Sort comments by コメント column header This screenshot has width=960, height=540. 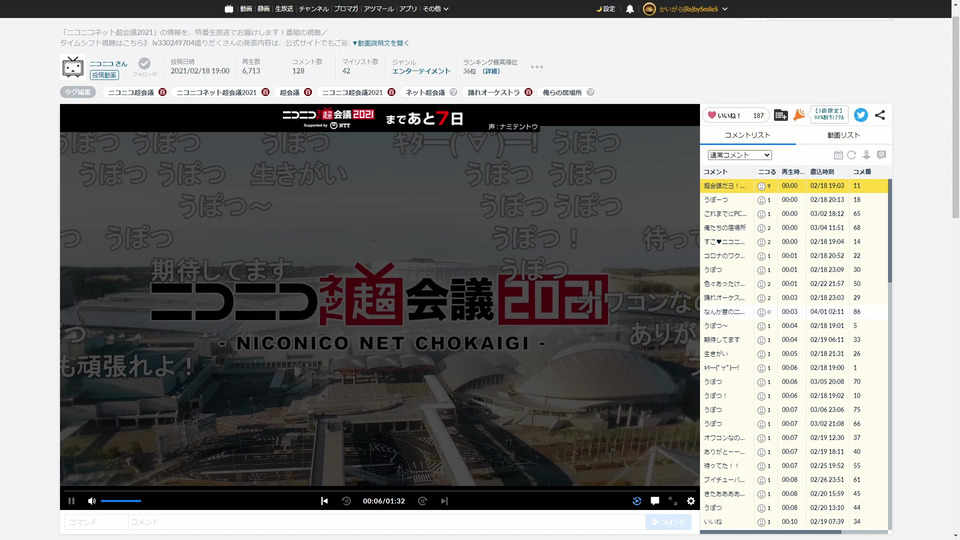point(727,172)
